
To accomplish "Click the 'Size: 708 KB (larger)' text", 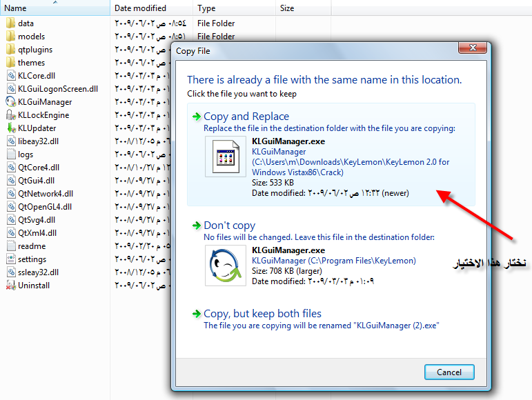I will point(286,271).
